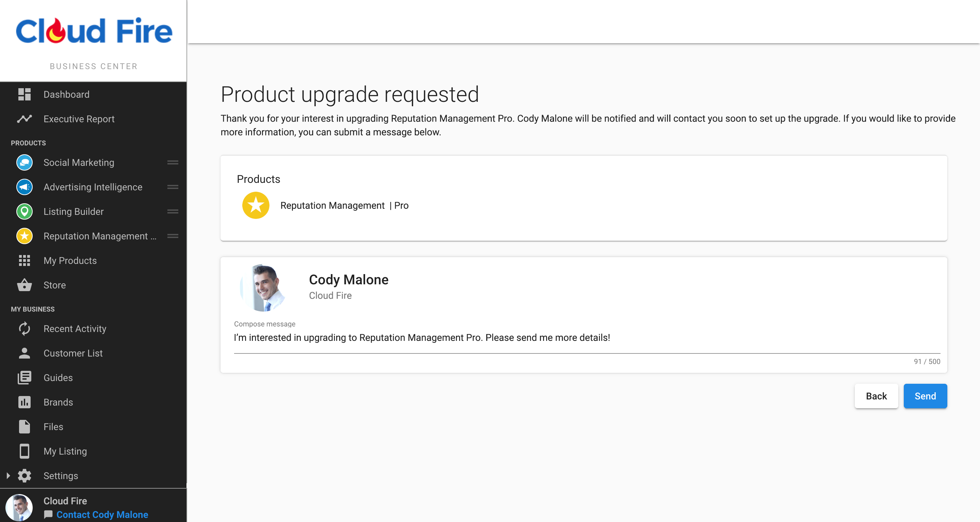Image resolution: width=980 pixels, height=522 pixels.
Task: View Recent Activity
Action: [93, 329]
